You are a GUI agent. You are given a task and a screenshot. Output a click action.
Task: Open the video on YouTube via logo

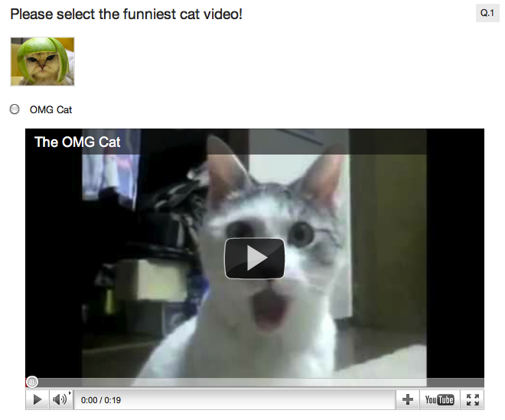coord(440,399)
